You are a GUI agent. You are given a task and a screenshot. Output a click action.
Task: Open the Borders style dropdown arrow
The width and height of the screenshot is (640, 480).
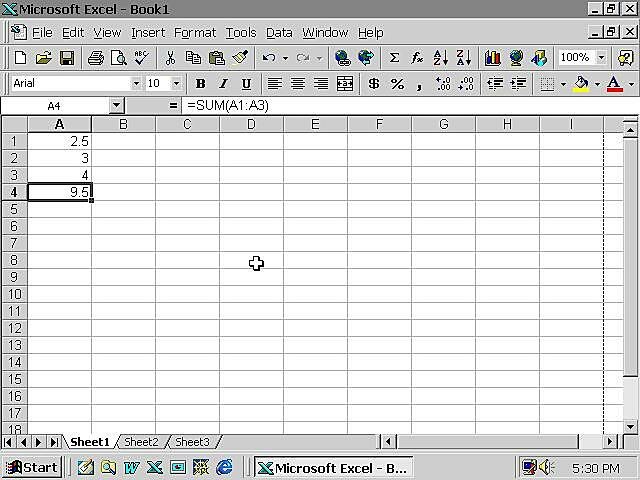[x=563, y=84]
